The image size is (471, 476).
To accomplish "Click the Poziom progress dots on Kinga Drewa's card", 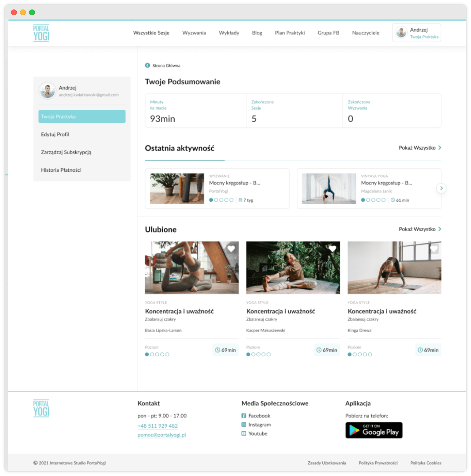I will [360, 354].
